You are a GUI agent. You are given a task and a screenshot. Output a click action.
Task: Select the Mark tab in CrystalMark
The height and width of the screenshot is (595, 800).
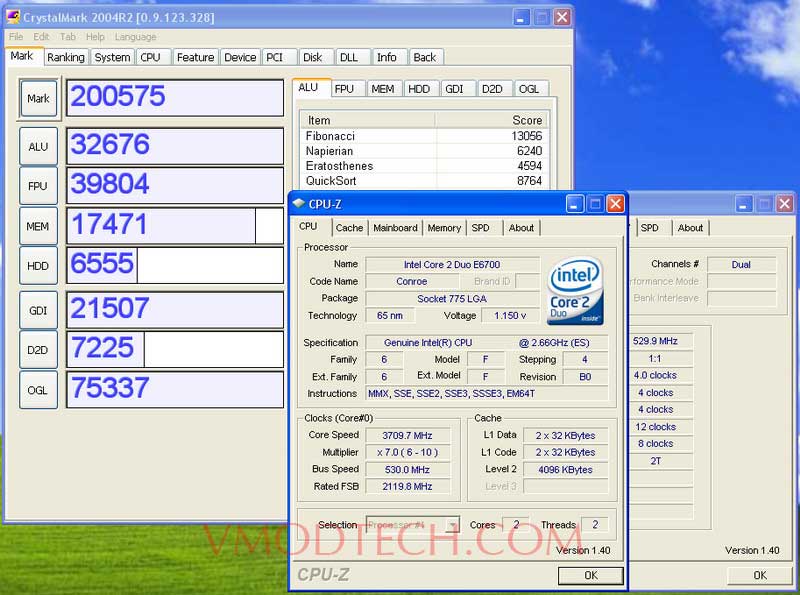22,56
